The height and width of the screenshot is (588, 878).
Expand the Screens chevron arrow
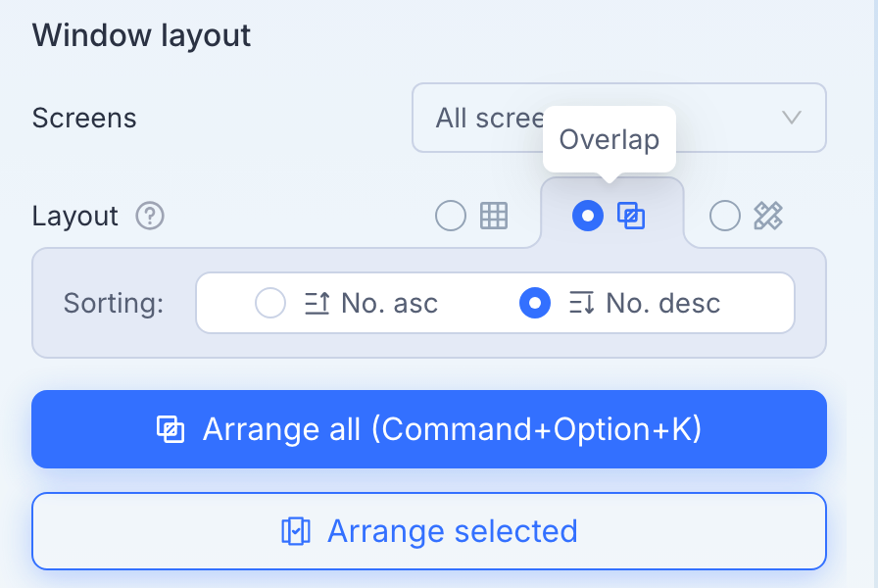pyautogui.click(x=792, y=118)
